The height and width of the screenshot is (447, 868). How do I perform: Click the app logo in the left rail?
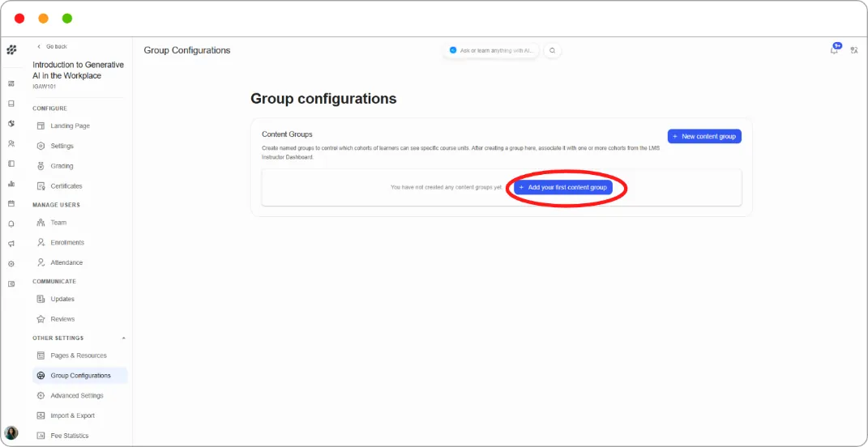11,49
